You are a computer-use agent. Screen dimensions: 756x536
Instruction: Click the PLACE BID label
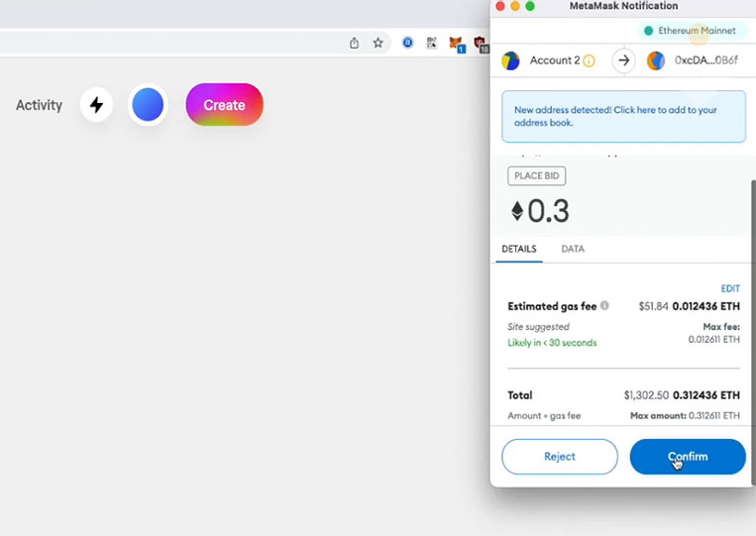pyautogui.click(x=537, y=176)
